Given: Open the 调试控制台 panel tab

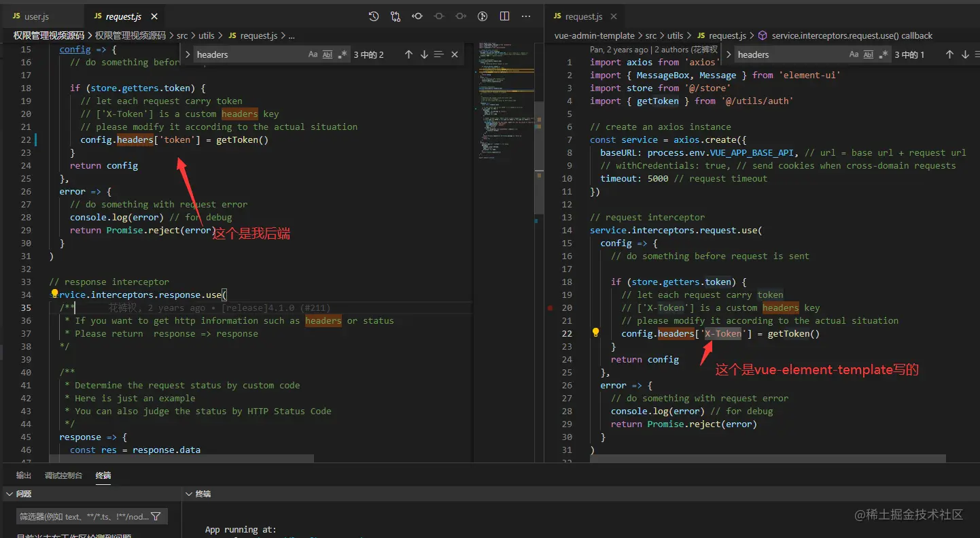Looking at the screenshot, I should (x=63, y=475).
